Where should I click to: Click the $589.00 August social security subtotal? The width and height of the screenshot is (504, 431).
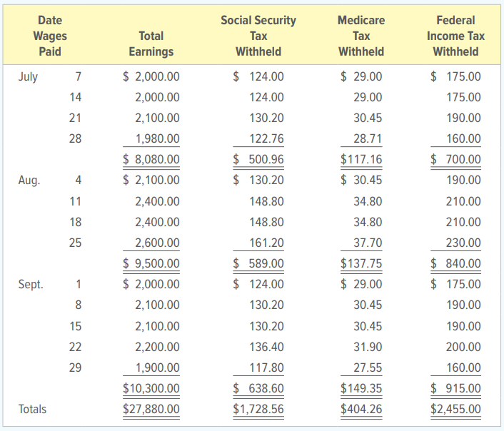(258, 263)
